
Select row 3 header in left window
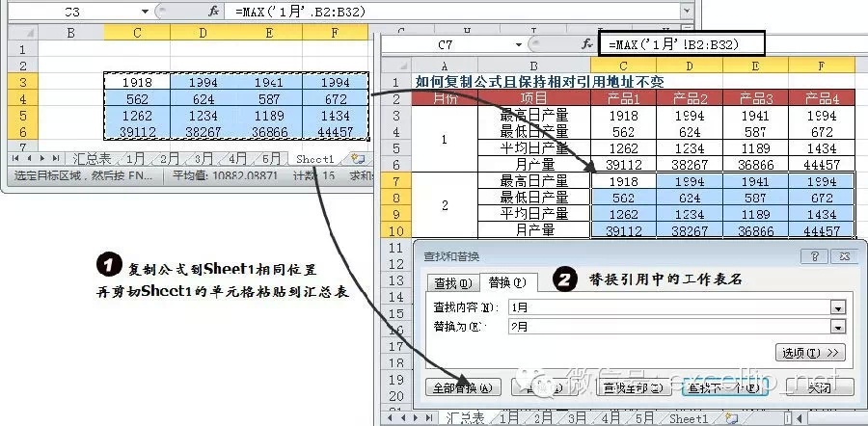click(22, 83)
